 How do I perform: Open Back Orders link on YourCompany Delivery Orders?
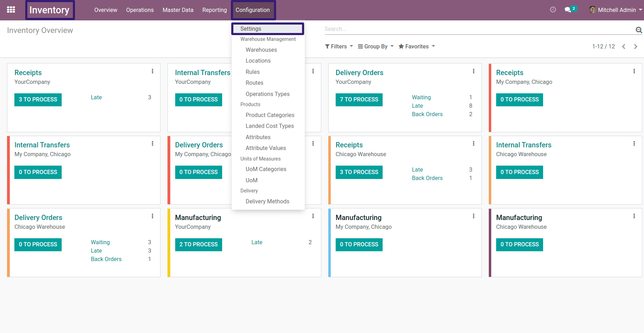coord(427,114)
